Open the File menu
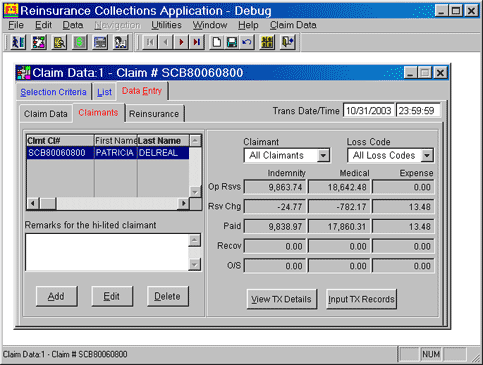483x365 pixels. (16, 25)
